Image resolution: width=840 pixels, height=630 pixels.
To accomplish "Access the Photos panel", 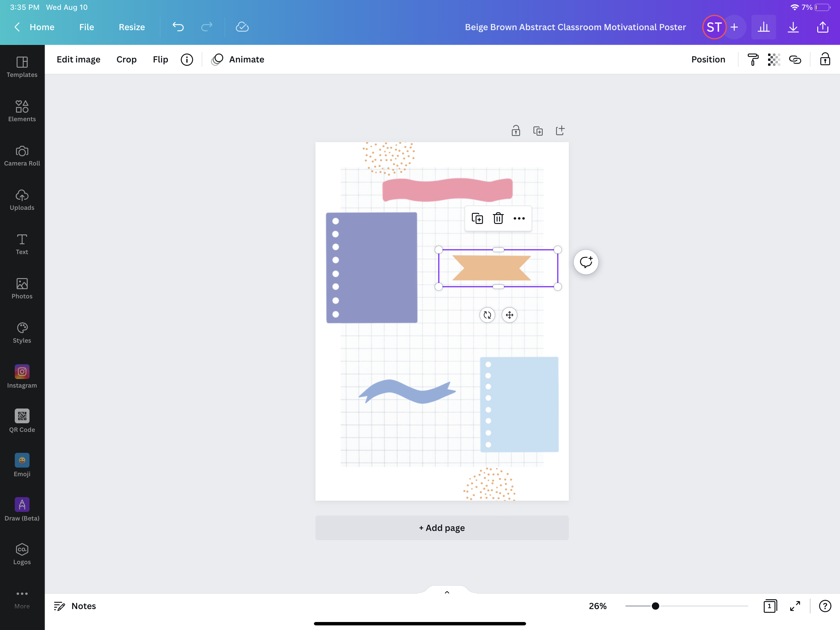I will click(x=22, y=288).
